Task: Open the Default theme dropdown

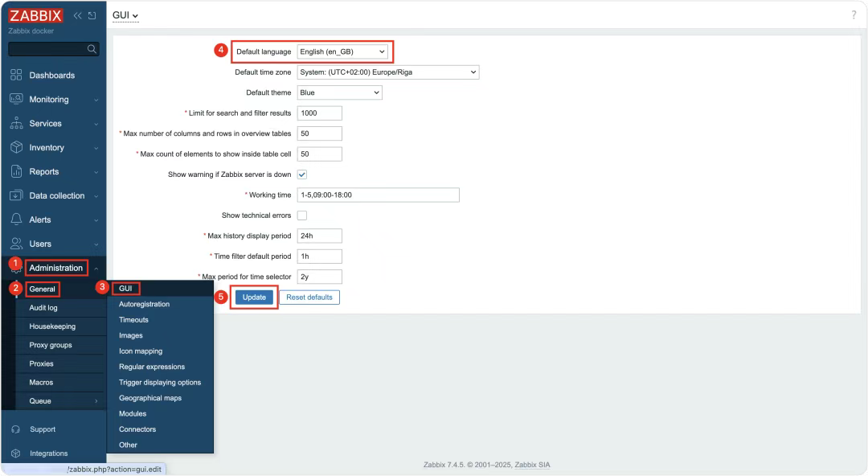Action: point(339,92)
